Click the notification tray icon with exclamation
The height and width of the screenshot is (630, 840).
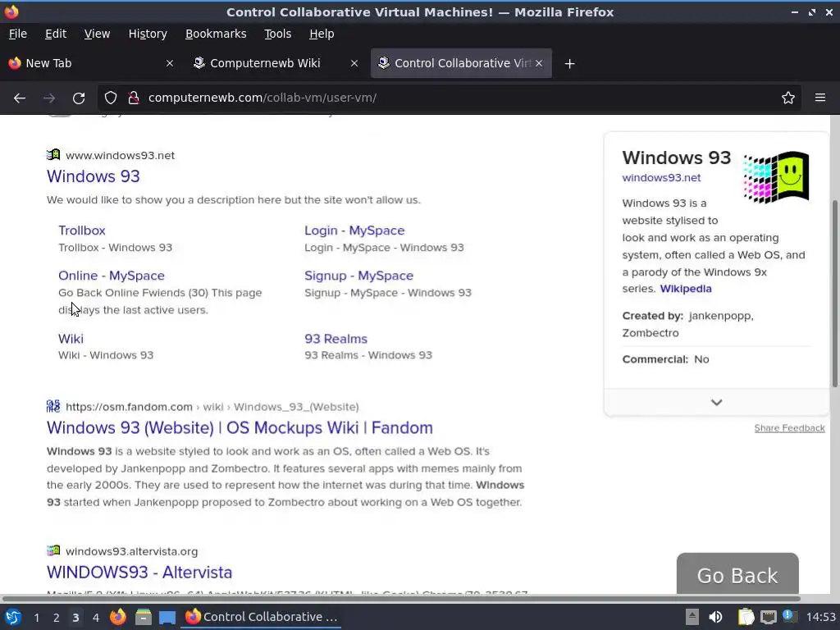point(788,616)
